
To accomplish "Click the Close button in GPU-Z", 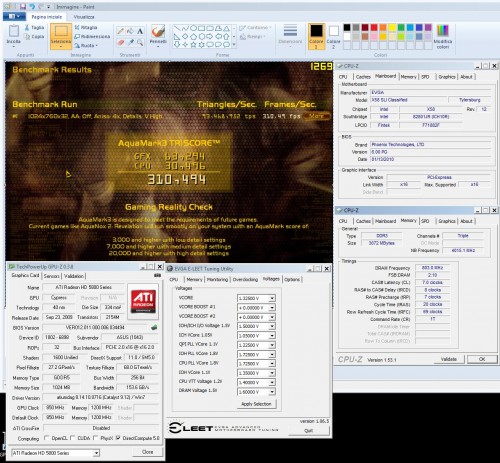I will (147, 452).
